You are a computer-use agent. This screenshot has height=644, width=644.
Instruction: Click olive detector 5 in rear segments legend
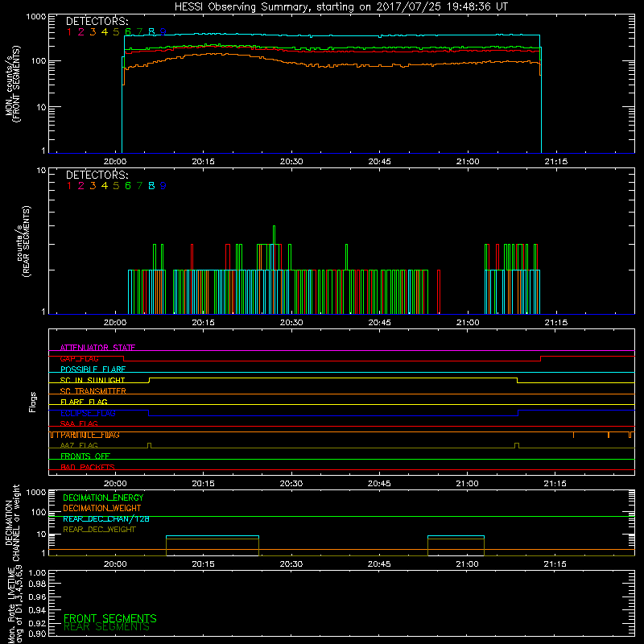pyautogui.click(x=116, y=186)
